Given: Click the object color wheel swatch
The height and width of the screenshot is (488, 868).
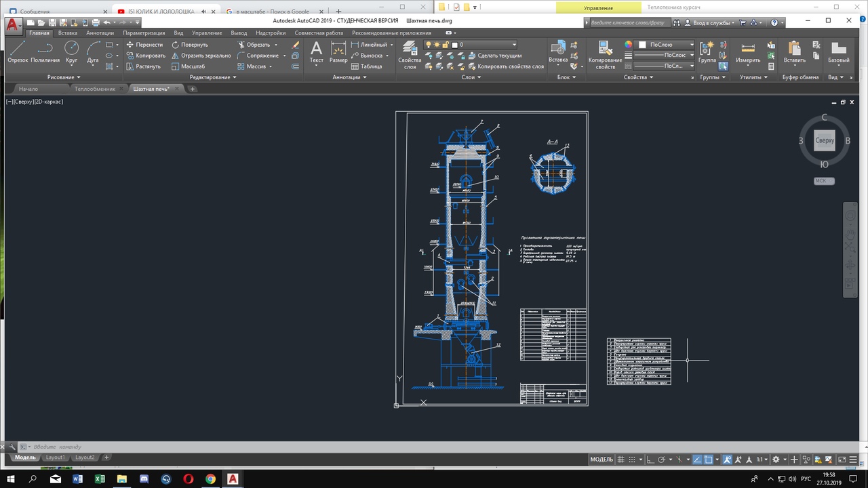Looking at the screenshot, I should (629, 45).
